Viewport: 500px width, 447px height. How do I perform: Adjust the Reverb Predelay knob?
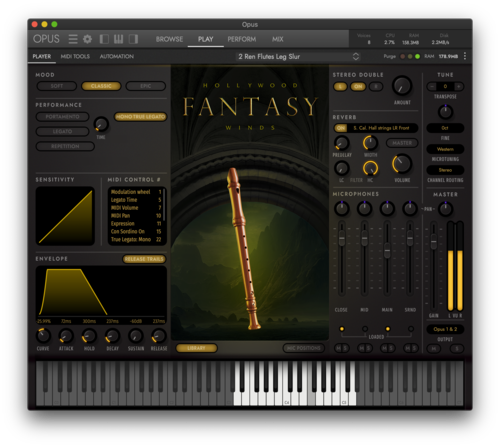[x=342, y=143]
